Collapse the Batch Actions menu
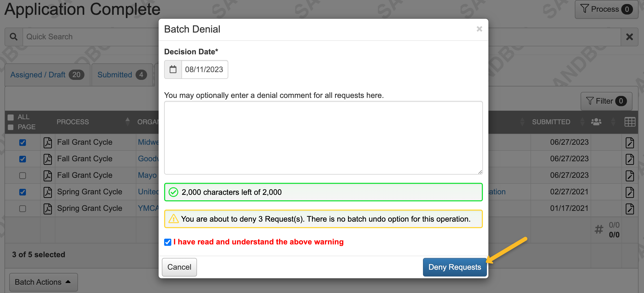The width and height of the screenshot is (644, 293). point(43,282)
